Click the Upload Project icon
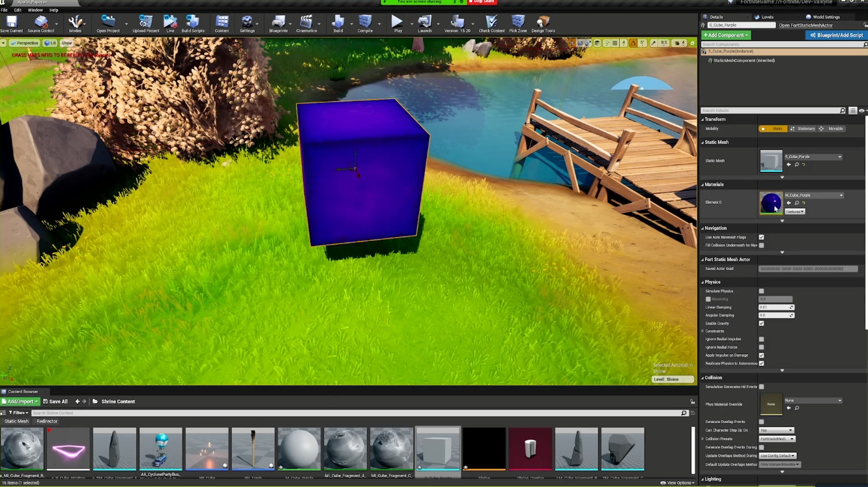 pyautogui.click(x=146, y=24)
